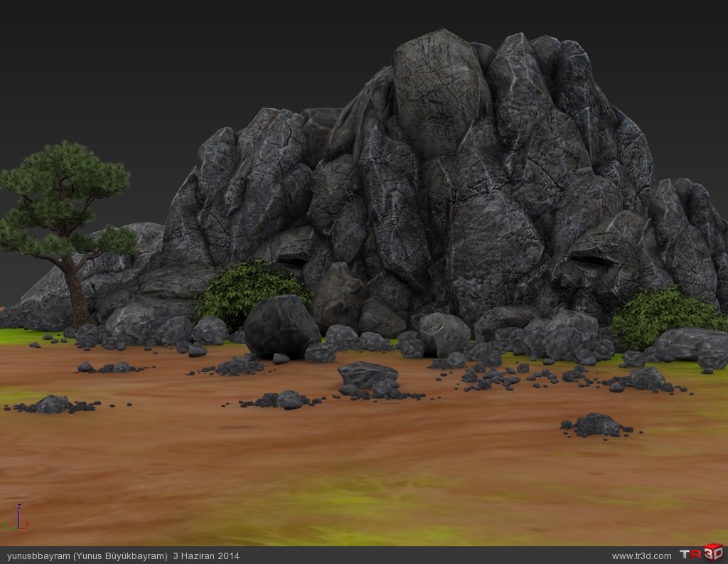
Task: Click the date 3 Haziran 2014
Action: (x=206, y=555)
